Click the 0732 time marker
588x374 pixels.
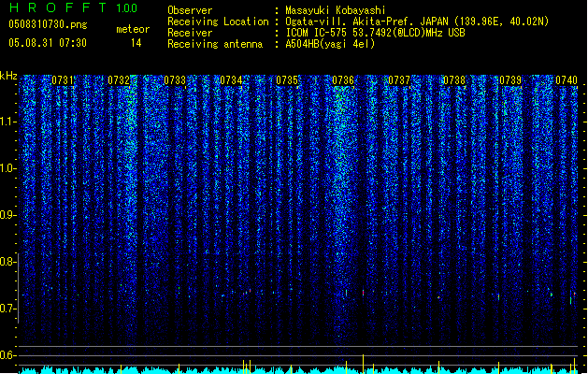point(119,80)
